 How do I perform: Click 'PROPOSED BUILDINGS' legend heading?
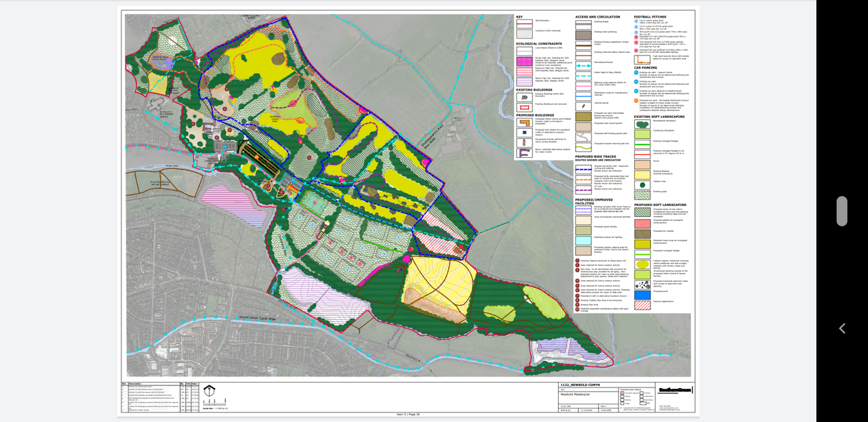coord(535,115)
